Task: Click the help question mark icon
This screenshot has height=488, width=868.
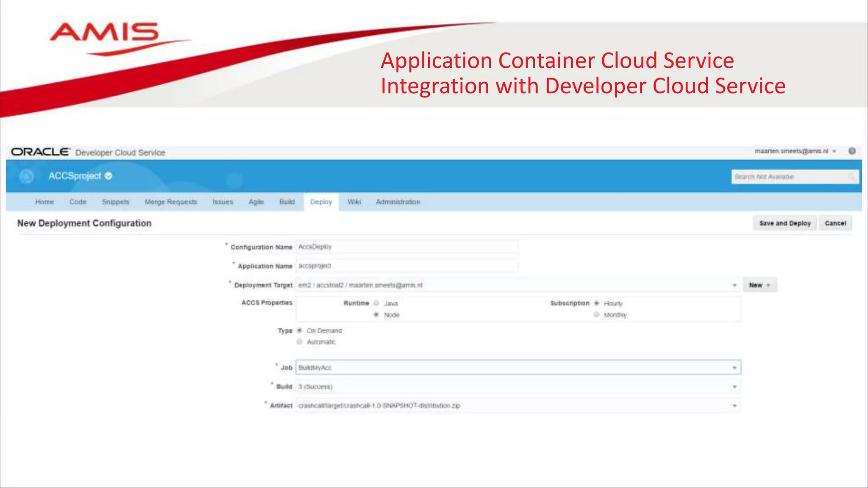Action: 852,151
